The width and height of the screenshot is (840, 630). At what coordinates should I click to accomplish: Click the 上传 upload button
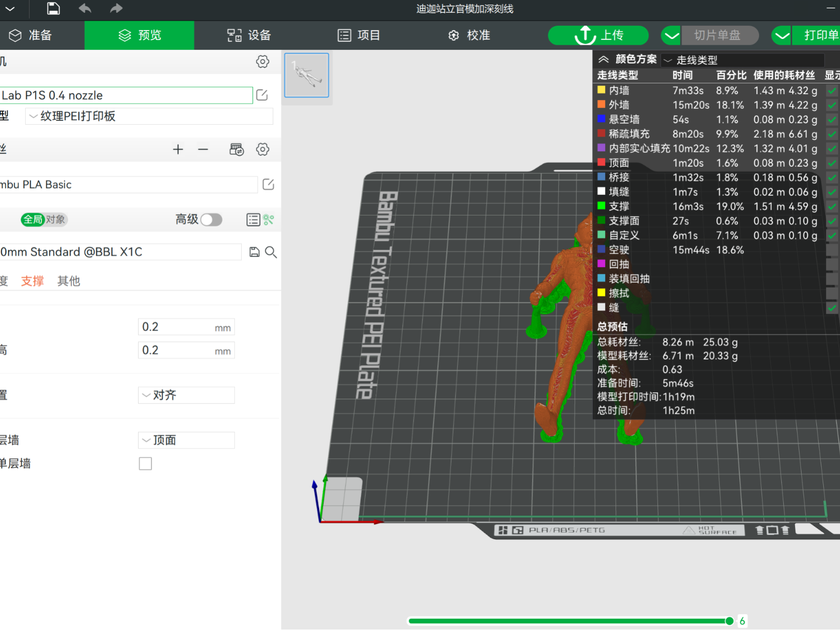598,36
